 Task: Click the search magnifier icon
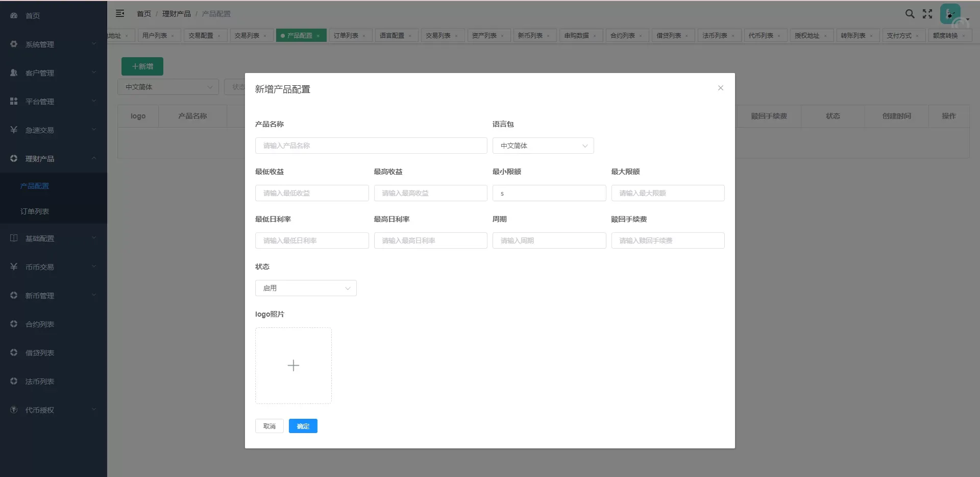pyautogui.click(x=910, y=14)
